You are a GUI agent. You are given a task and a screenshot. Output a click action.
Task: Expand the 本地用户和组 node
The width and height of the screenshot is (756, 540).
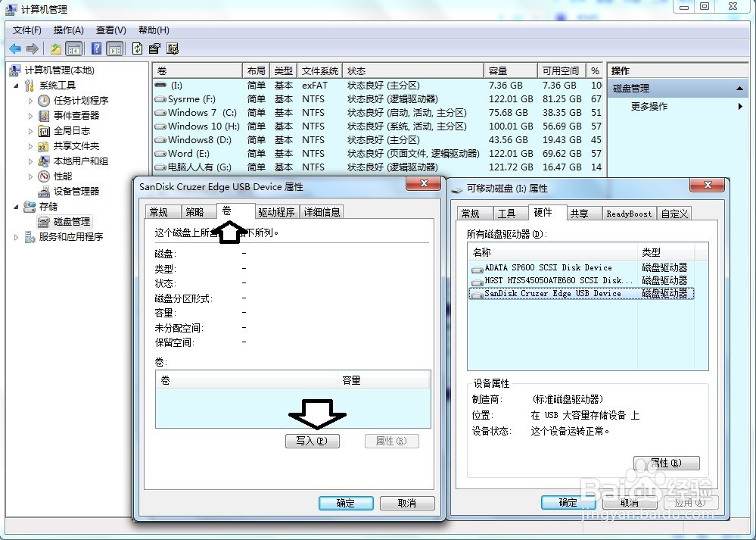tap(30, 161)
